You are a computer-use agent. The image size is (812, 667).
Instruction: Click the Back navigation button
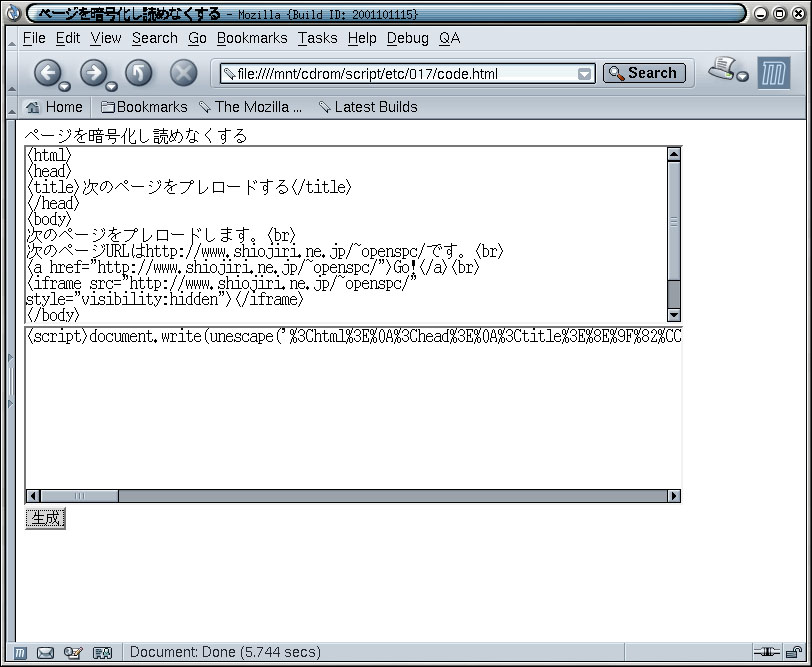point(47,73)
